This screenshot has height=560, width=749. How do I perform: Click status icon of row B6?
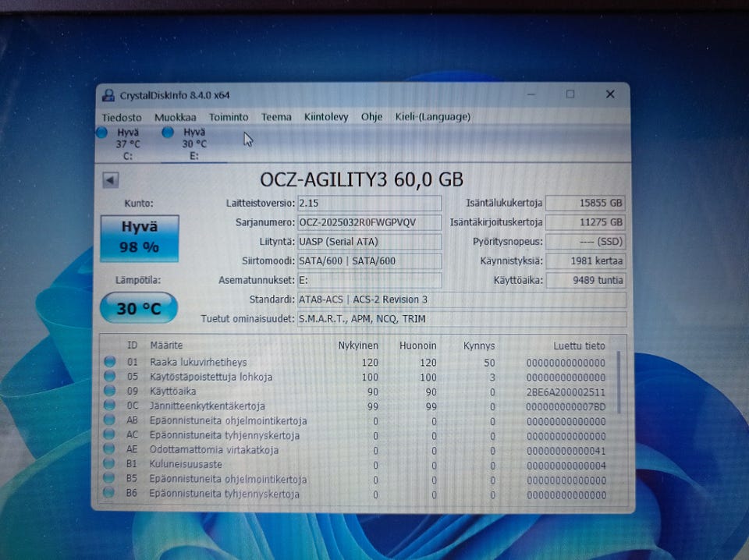pos(108,492)
